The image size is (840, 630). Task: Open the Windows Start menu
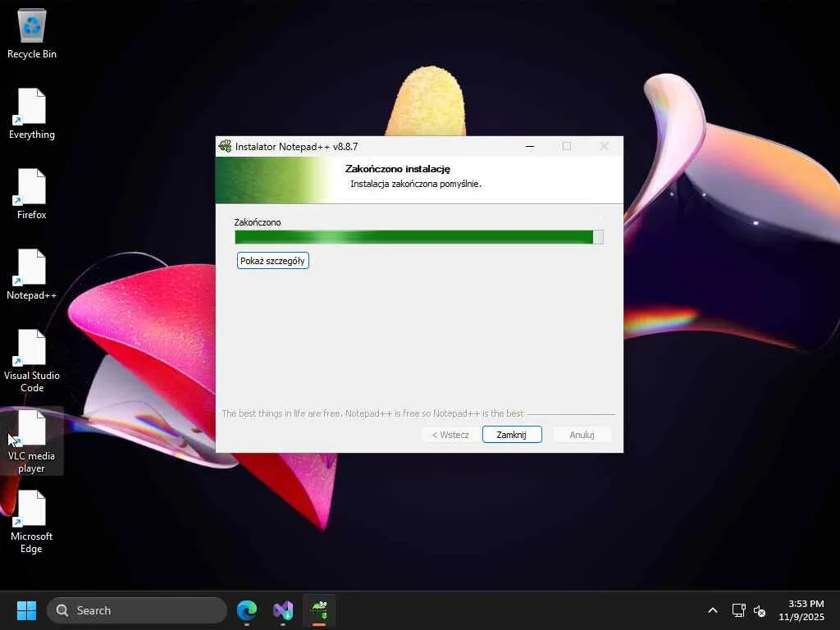point(26,610)
